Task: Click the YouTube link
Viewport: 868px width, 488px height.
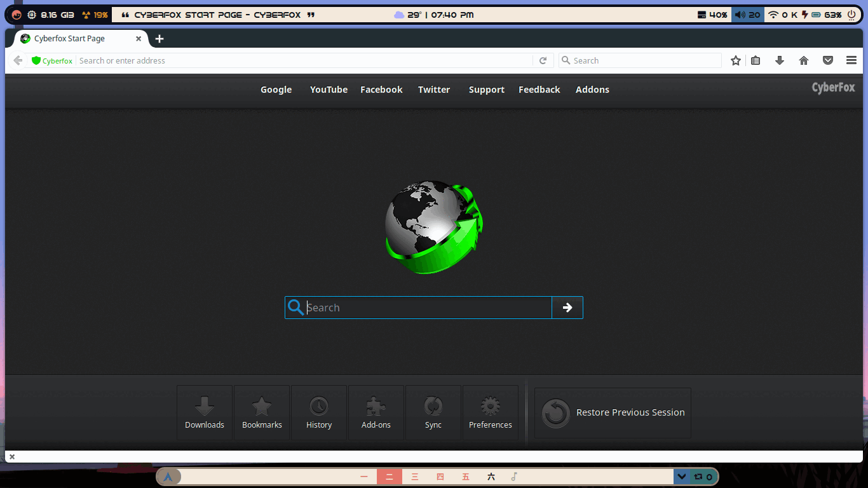Action: (329, 90)
